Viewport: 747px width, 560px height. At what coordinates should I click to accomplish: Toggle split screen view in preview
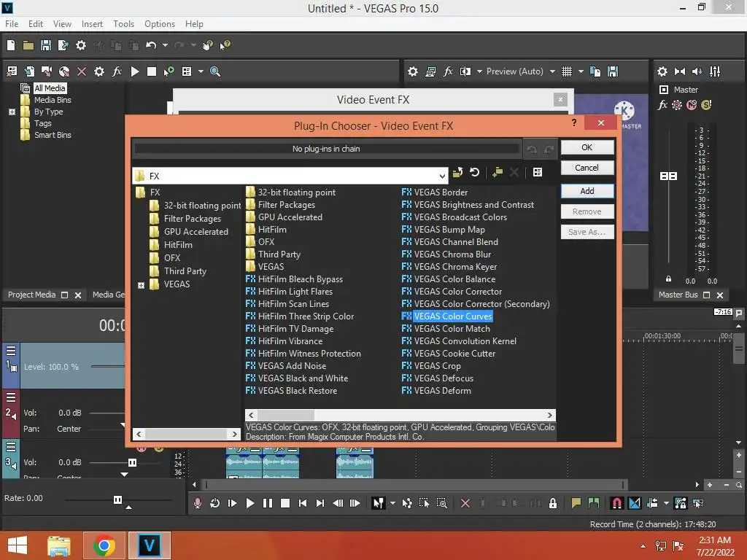(x=465, y=71)
